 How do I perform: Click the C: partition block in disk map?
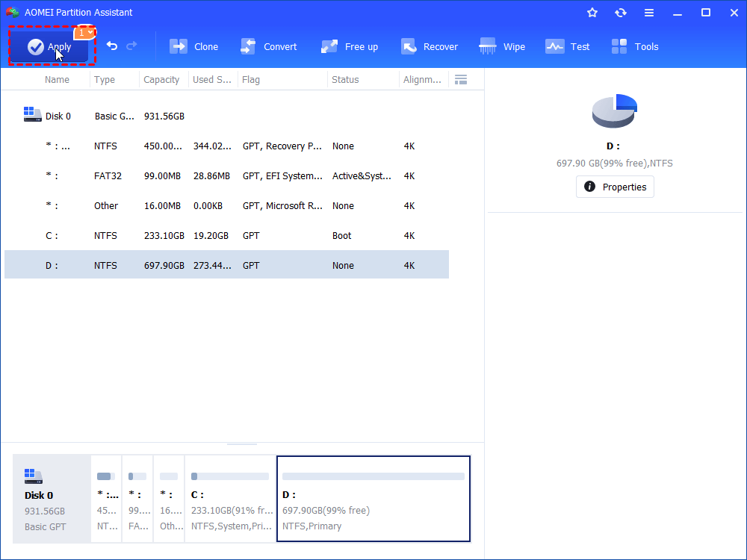[230, 498]
